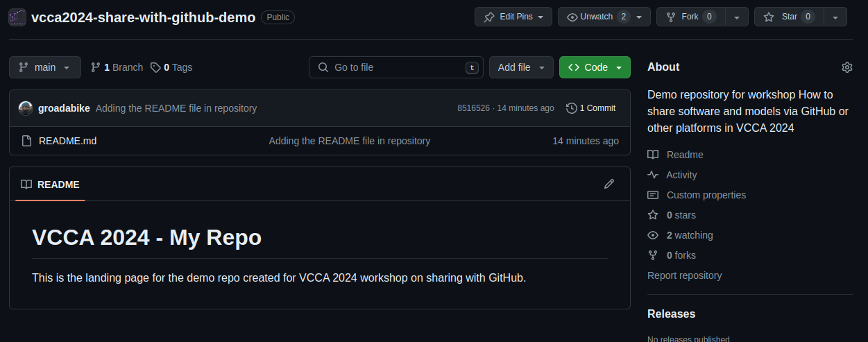Click the VCCA 2024 - My Repo heading
The width and height of the screenshot is (868, 342).
pyautogui.click(x=146, y=238)
